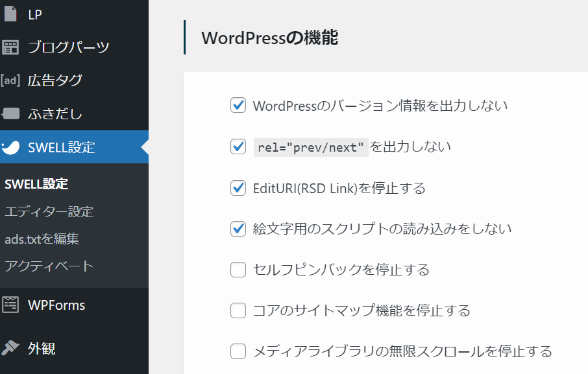Enable セルフピンバックを停止する checkbox
The height and width of the screenshot is (374, 588).
click(238, 270)
